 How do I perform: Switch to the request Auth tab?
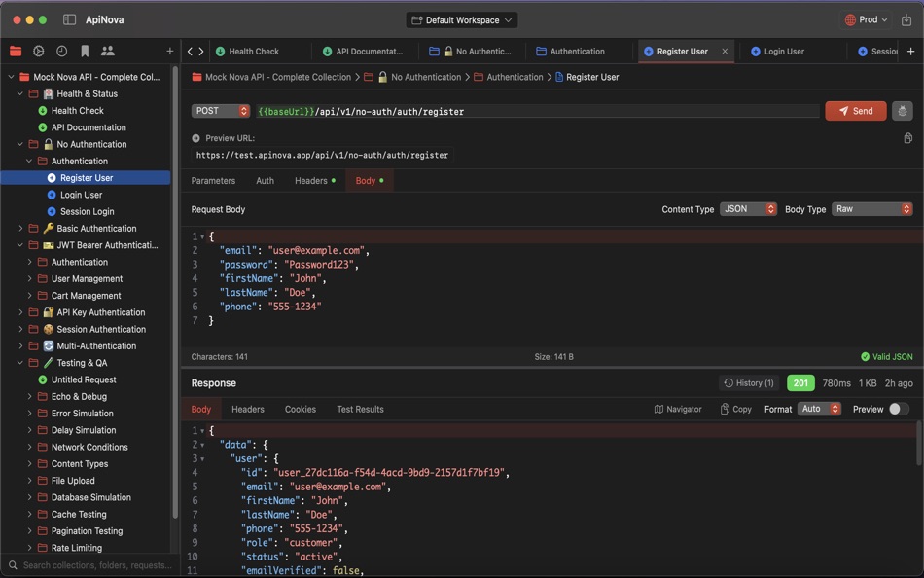point(265,180)
